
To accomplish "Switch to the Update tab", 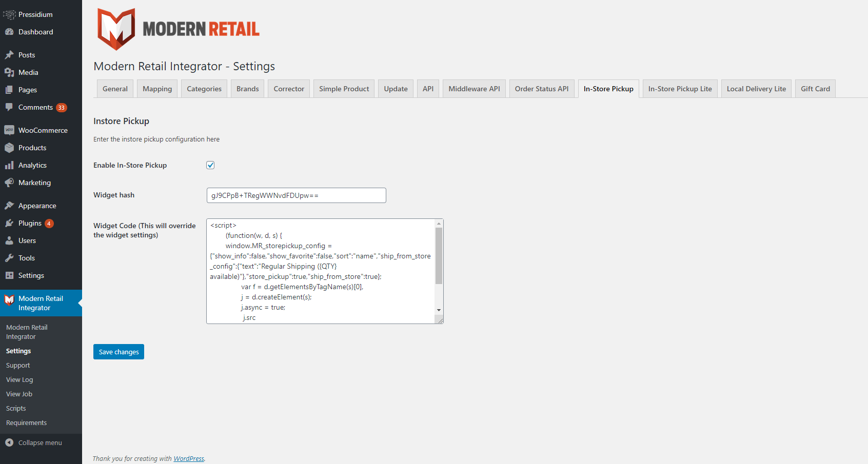I will pyautogui.click(x=396, y=89).
